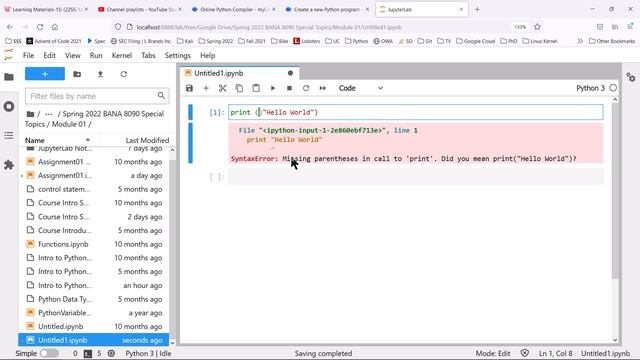
Task: Open the File menu
Action: pos(28,56)
